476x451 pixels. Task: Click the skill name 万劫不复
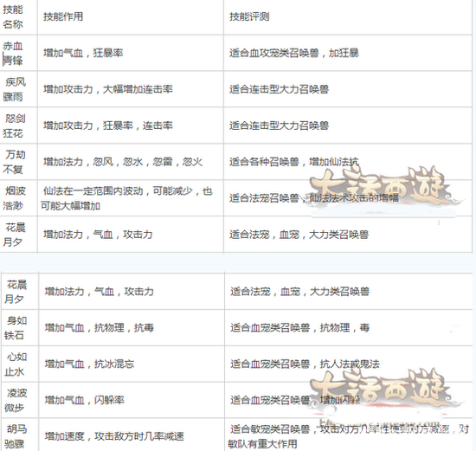coord(14,162)
